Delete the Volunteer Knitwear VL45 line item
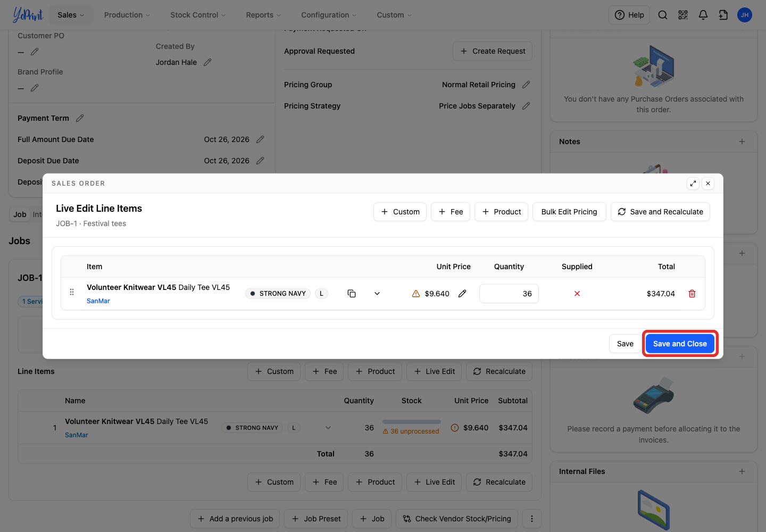The width and height of the screenshot is (766, 532). pyautogui.click(x=692, y=294)
